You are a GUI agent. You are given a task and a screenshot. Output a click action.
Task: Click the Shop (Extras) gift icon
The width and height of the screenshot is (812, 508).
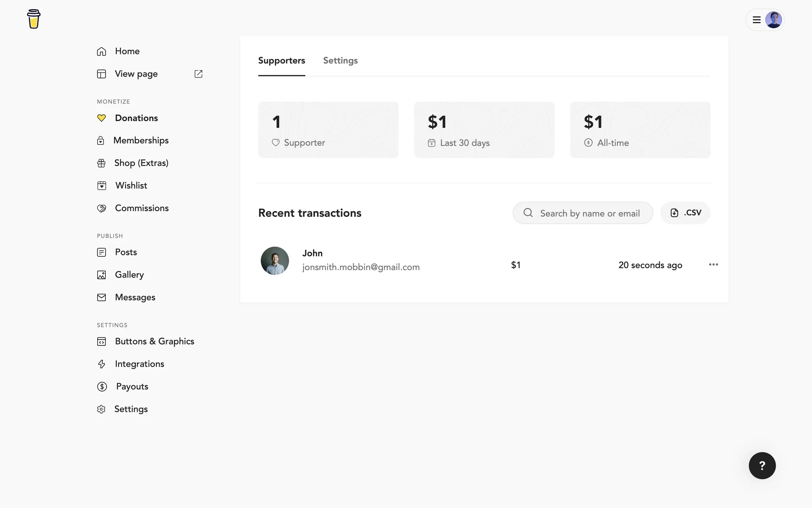coord(101,163)
